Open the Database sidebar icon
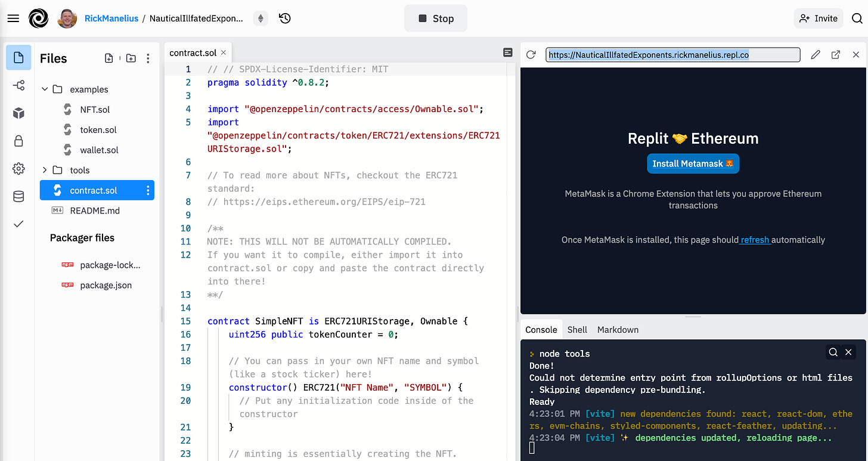The image size is (868, 461). (18, 196)
